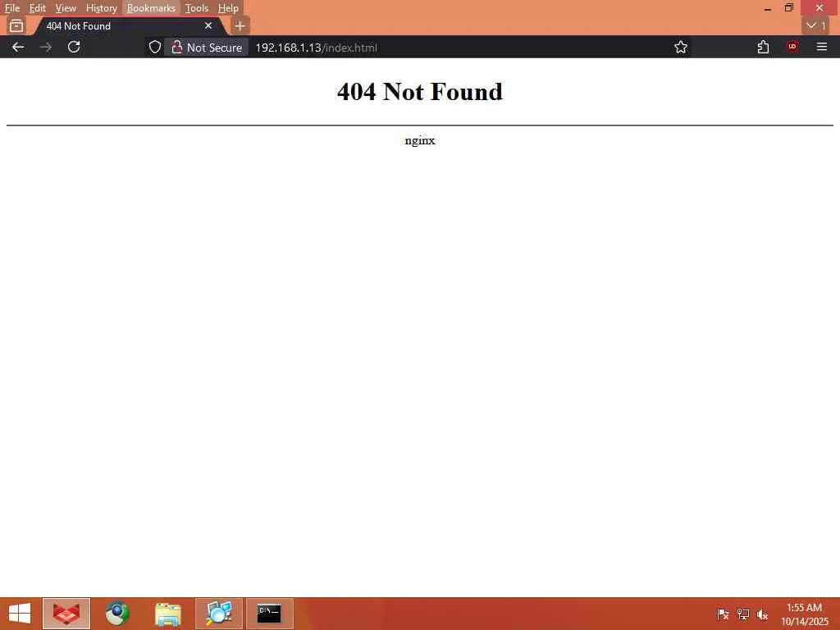Select the 404 Not Found tab

pyautogui.click(x=129, y=25)
